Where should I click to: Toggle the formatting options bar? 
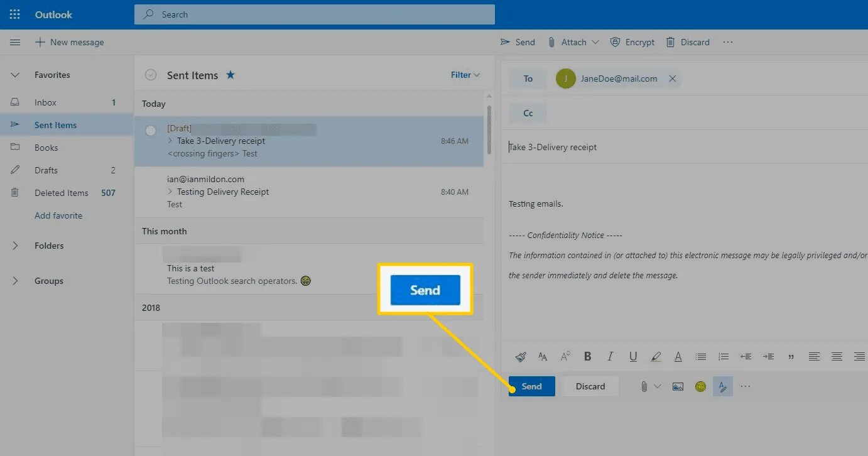click(x=723, y=386)
